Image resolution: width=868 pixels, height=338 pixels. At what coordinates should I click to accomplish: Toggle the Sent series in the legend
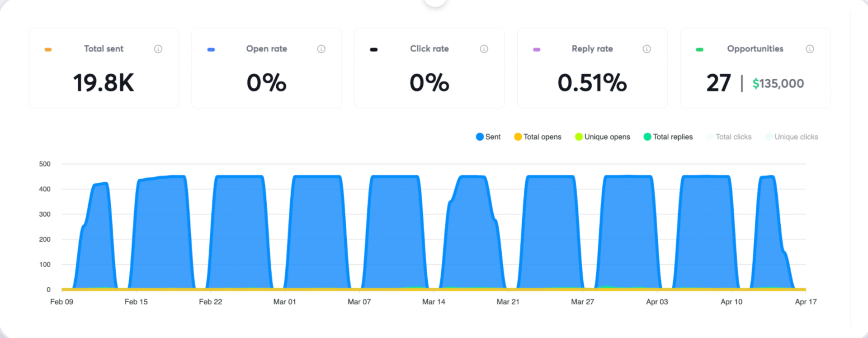coord(488,137)
